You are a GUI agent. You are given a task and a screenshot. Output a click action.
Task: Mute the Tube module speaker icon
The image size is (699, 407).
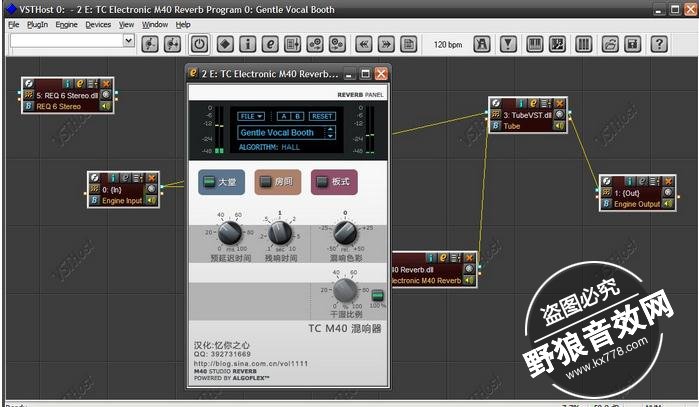559,126
